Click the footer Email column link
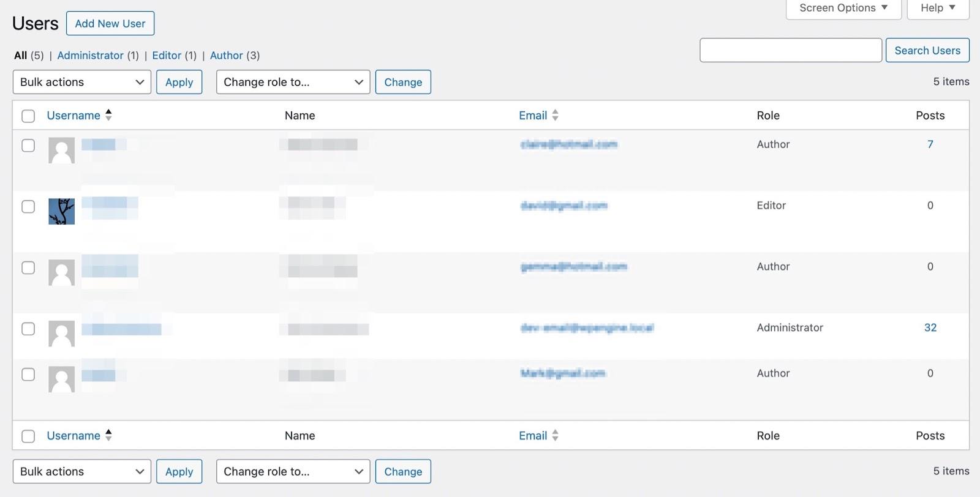 [x=533, y=435]
